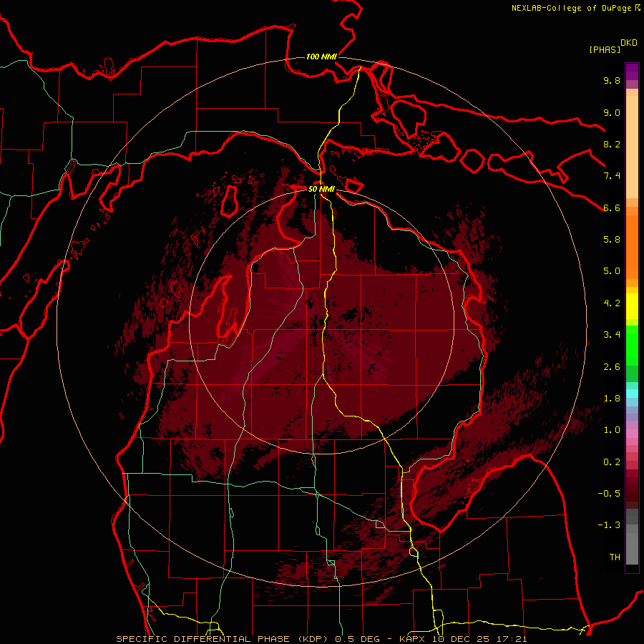Click the KAPX 10 DEC 25 17:21 timestamp
Viewport: 644px width, 644px height.
463,639
